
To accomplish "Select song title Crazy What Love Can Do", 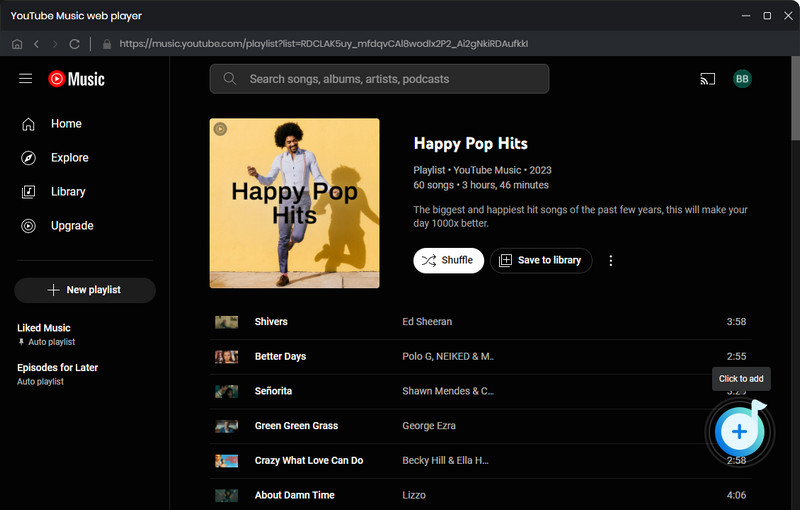I will pos(309,461).
